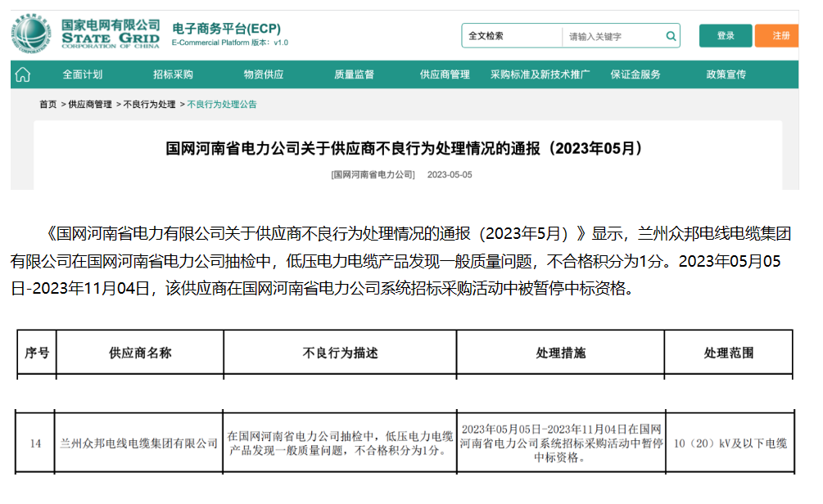This screenshot has width=823, height=504.
Task: Click the magnifier search icon
Action: pos(671,36)
